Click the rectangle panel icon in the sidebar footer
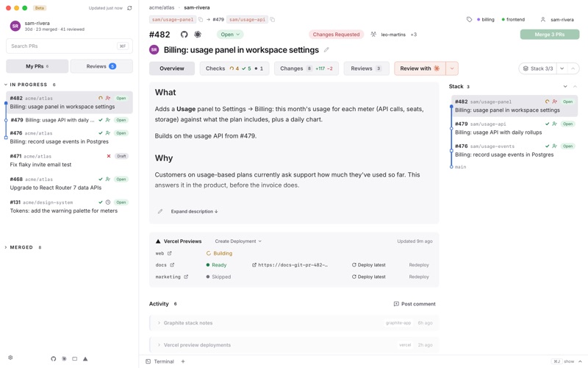This screenshot has height=368, width=588. point(75,358)
